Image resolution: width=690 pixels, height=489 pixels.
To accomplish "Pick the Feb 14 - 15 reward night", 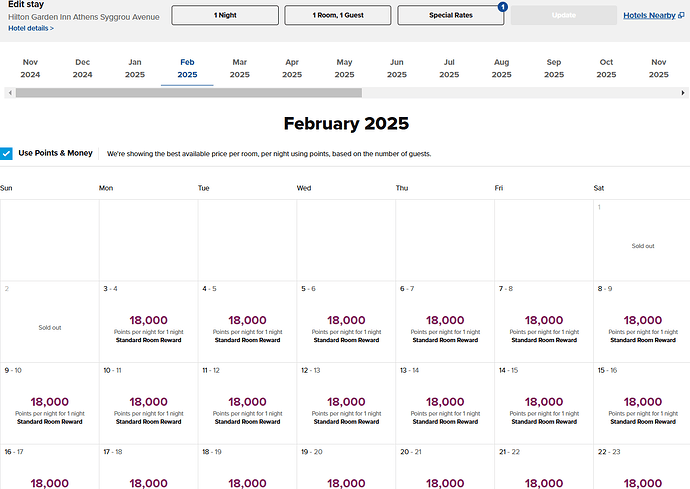I will 543,403.
